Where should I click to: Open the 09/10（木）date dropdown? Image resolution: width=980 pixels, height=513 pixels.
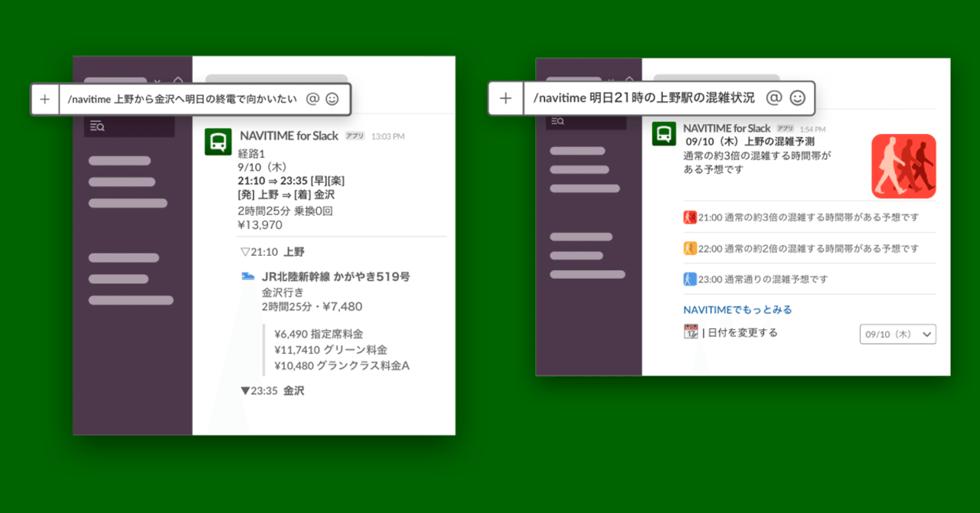tap(897, 333)
